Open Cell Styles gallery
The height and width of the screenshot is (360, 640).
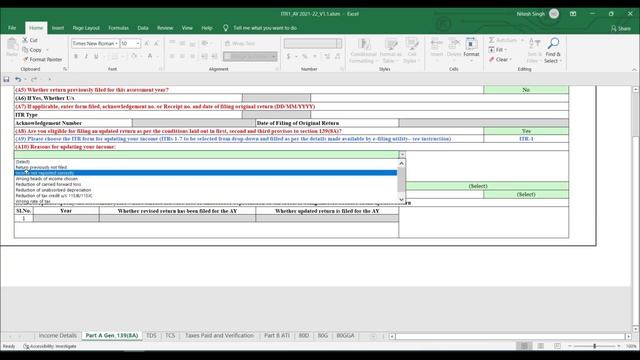point(412,50)
